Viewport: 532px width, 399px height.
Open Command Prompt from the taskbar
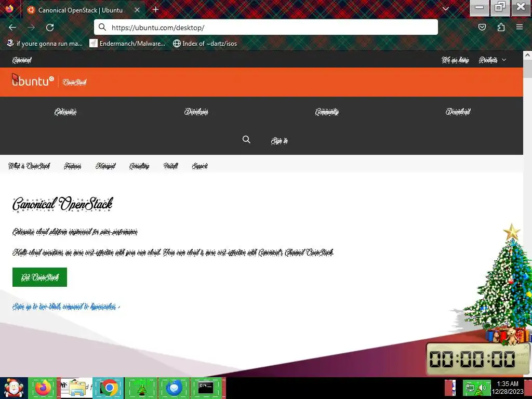206,388
